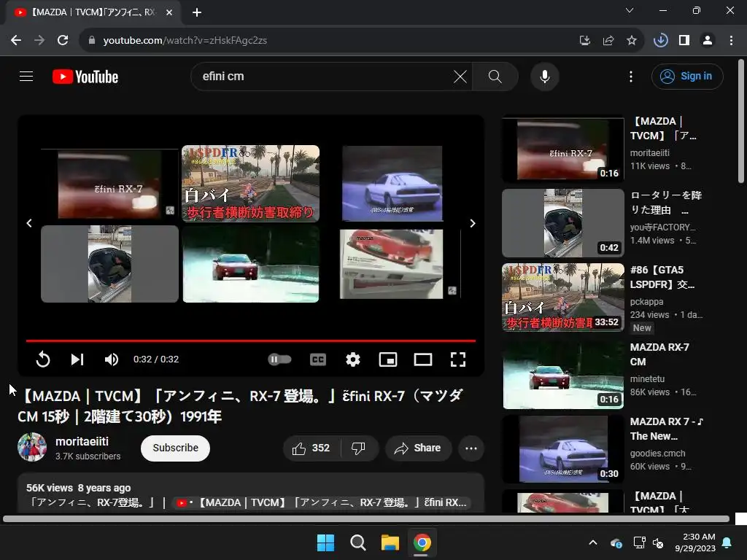The width and height of the screenshot is (747, 560).
Task: Open endscreen red model car box thumbnail
Action: (392, 264)
